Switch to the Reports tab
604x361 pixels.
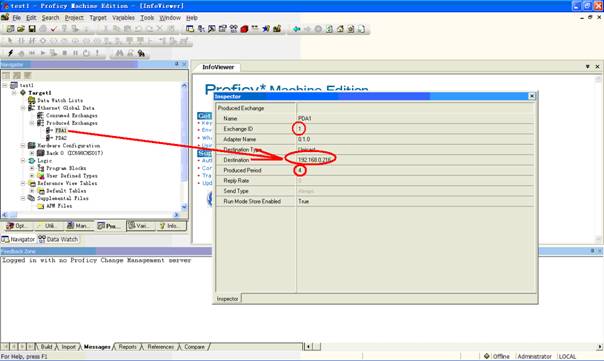click(128, 347)
